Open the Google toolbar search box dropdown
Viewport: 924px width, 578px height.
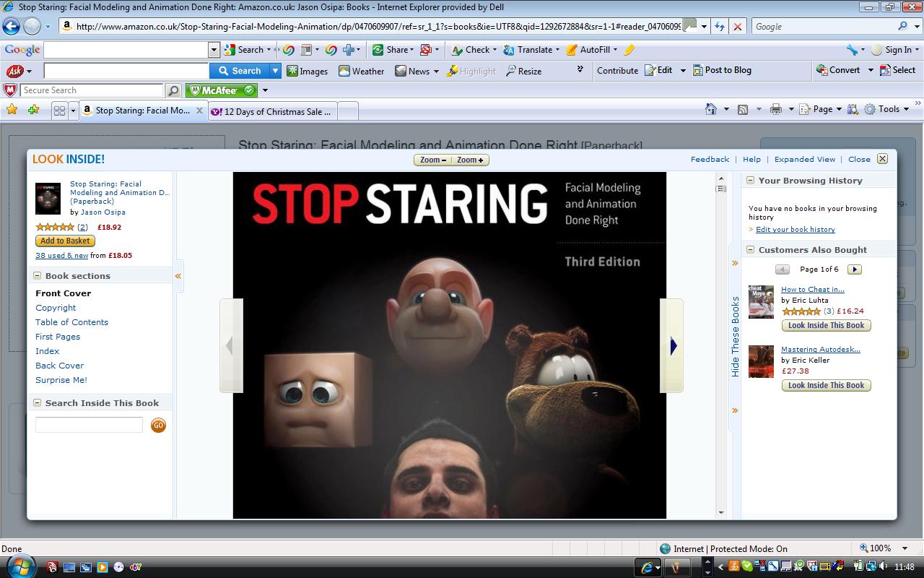214,50
